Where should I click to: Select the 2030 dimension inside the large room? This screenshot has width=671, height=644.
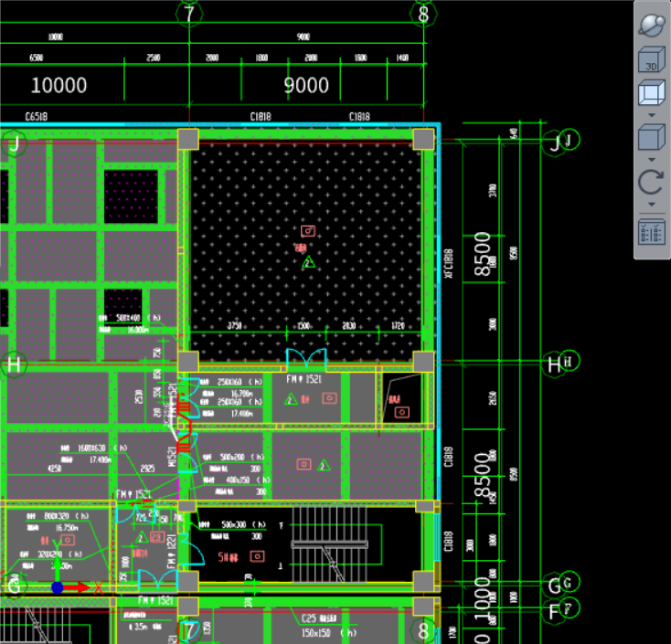[x=349, y=326]
